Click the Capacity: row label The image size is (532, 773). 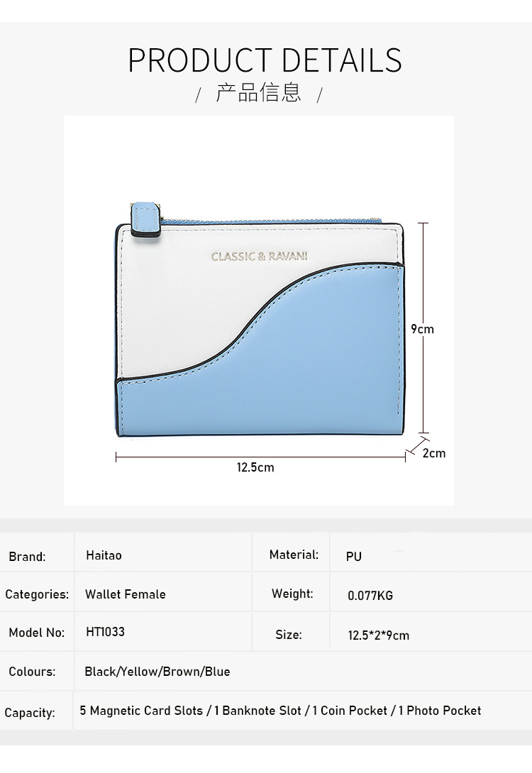30,713
